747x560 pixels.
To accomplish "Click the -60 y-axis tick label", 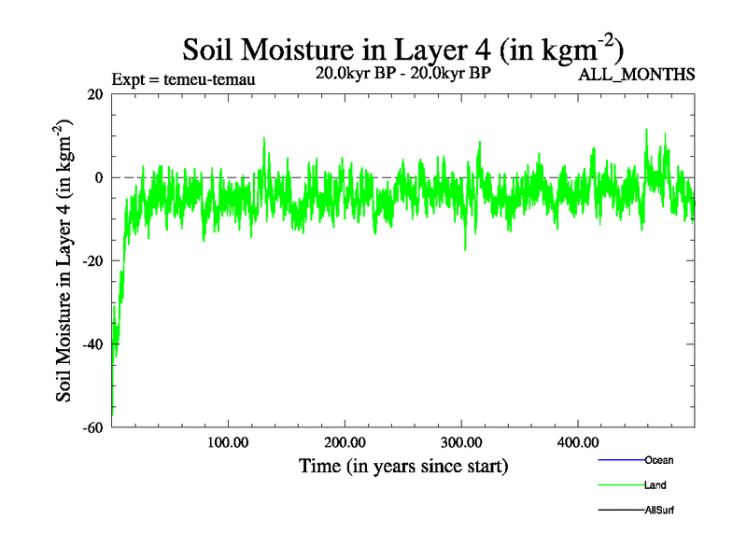I will pyautogui.click(x=92, y=427).
